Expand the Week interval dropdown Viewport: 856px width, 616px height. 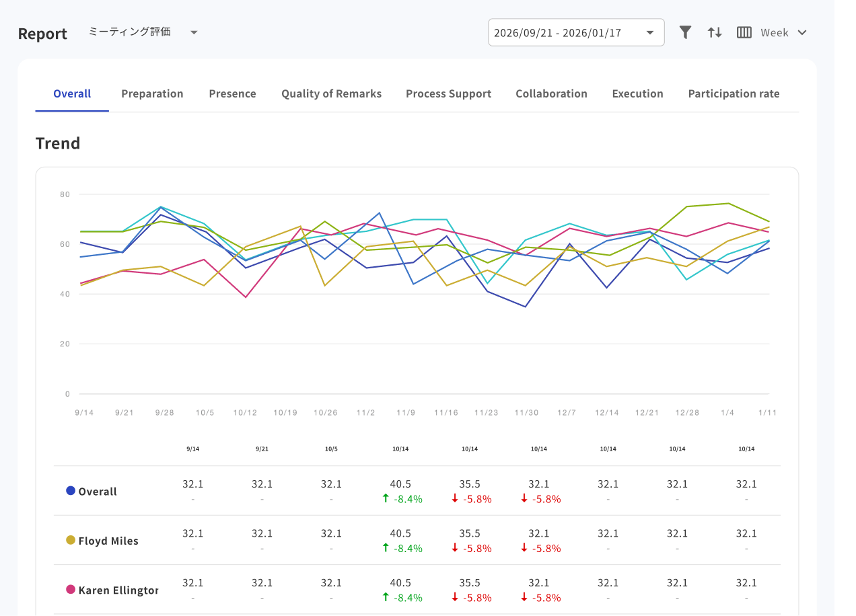(x=783, y=32)
